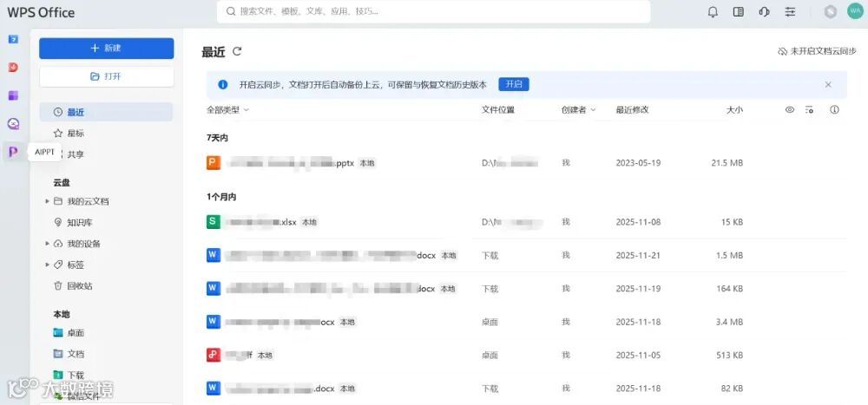
Task: Click the search box in the title bar
Action: [433, 11]
